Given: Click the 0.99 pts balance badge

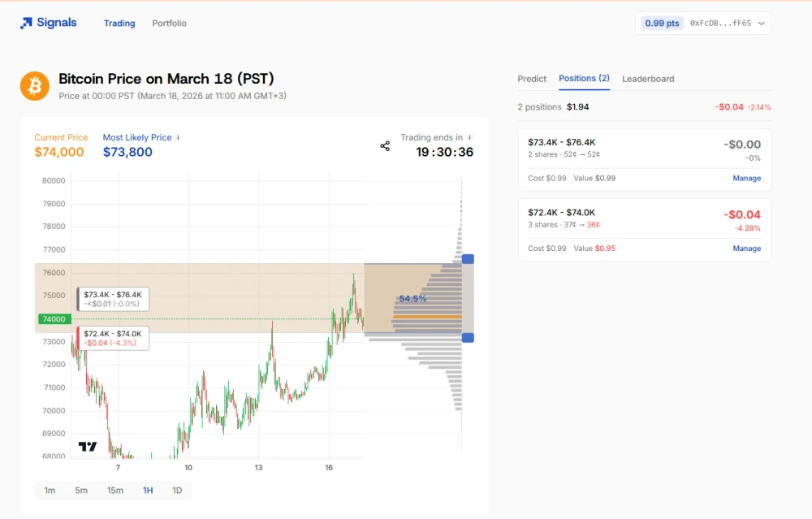Looking at the screenshot, I should [x=662, y=24].
